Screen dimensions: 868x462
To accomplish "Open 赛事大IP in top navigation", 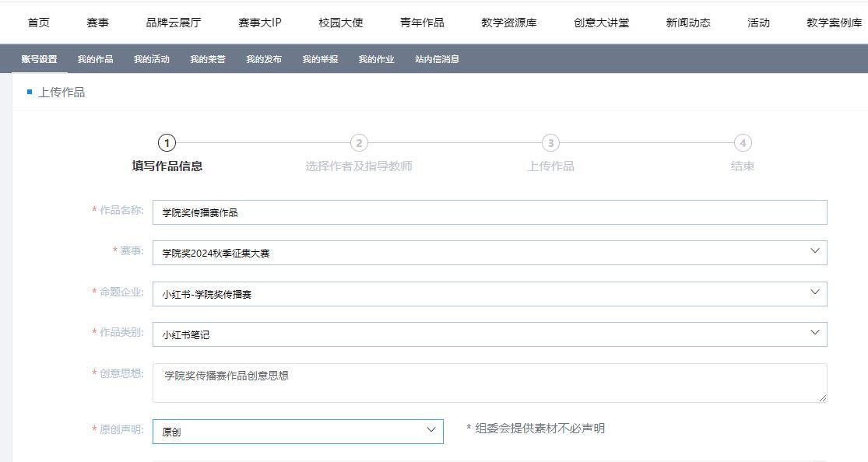I will (260, 23).
